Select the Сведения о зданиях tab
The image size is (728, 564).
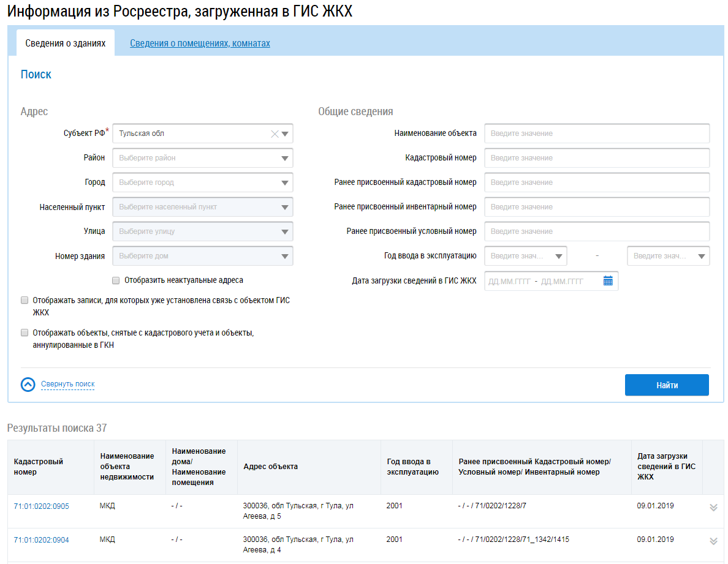[66, 43]
